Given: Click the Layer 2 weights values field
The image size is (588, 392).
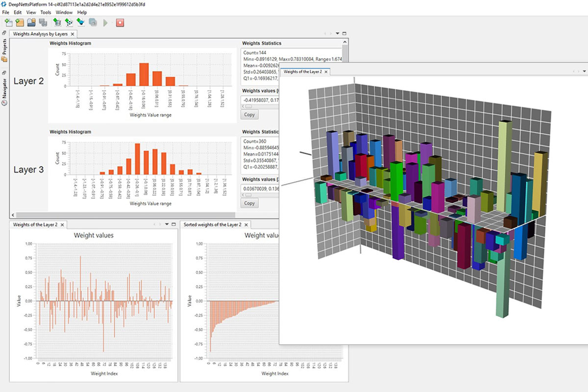Looking at the screenshot, I should point(260,100).
